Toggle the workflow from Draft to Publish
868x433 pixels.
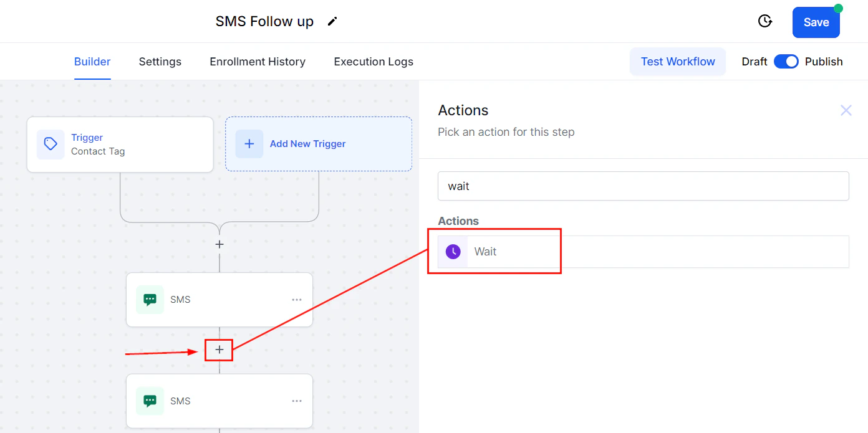click(x=786, y=61)
